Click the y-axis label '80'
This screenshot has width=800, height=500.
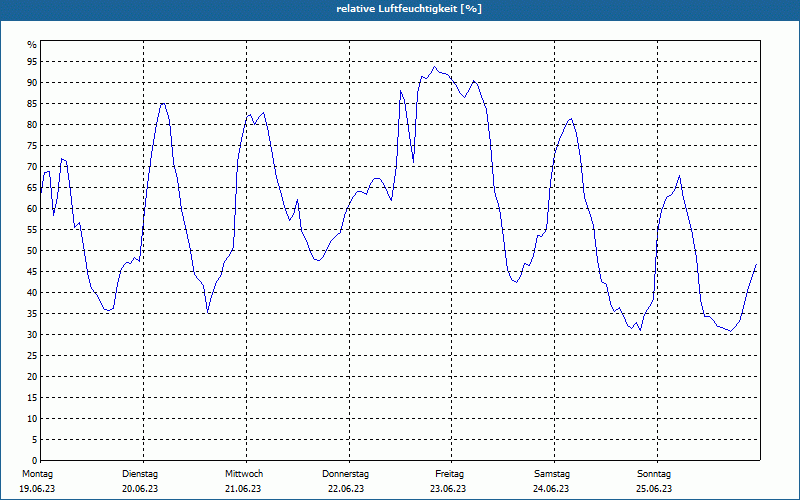pyautogui.click(x=32, y=124)
